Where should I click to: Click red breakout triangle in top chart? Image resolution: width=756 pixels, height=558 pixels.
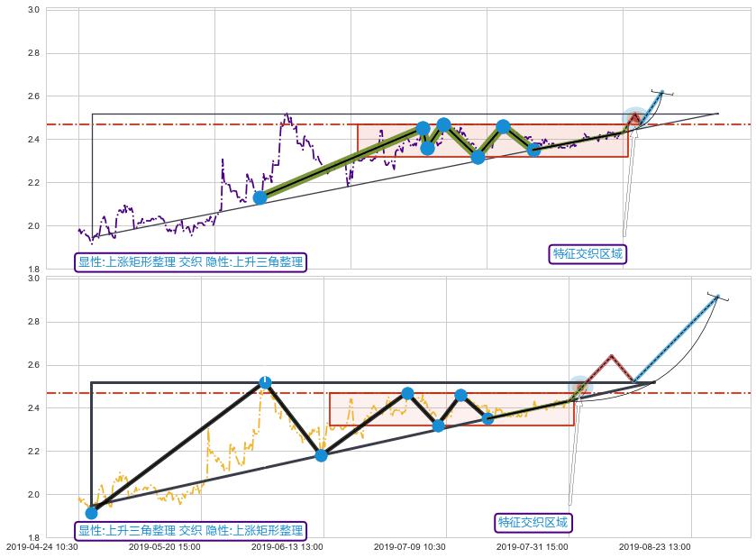[x=635, y=117]
